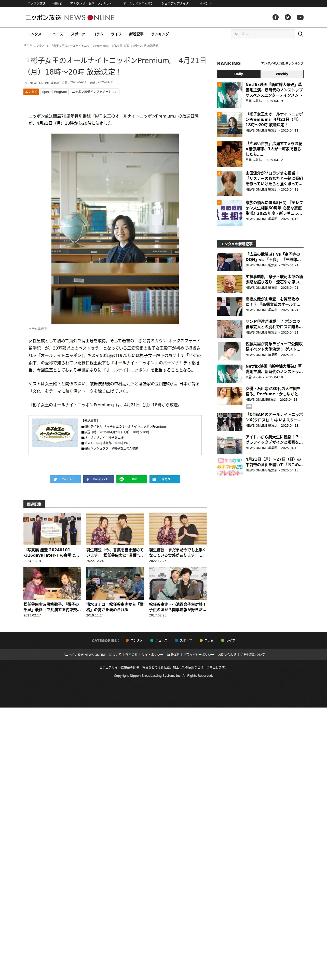Viewport: 327px width, 980px height.
Task: Click footer category ライフ with green dot
Action: coord(228,640)
